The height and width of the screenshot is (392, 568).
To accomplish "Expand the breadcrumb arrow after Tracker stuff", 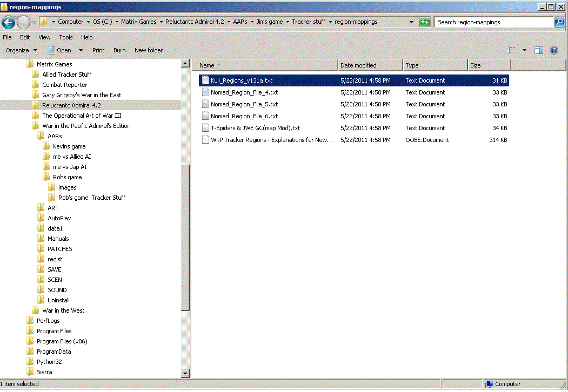I will [330, 22].
